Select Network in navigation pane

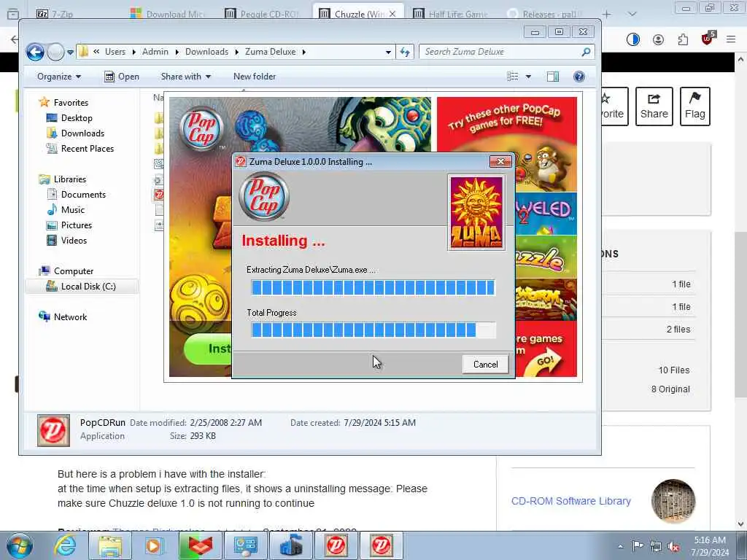point(70,317)
